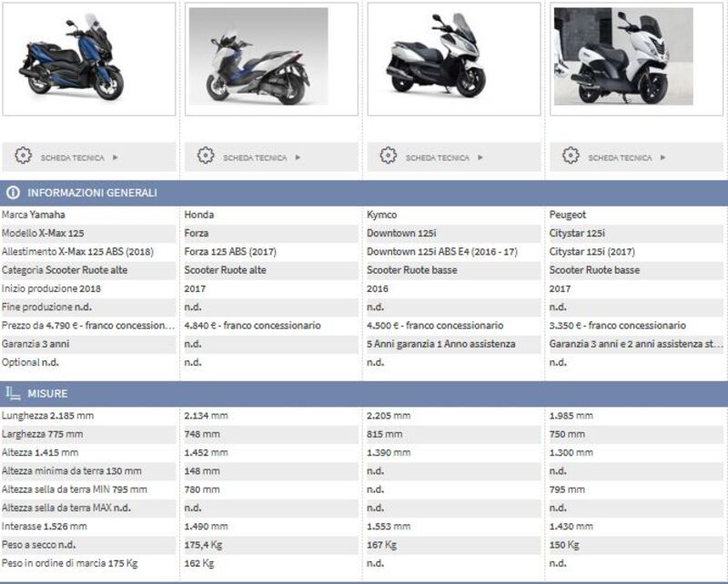Open Scheda Tecnica for the Peugeot Citystar

point(619,155)
